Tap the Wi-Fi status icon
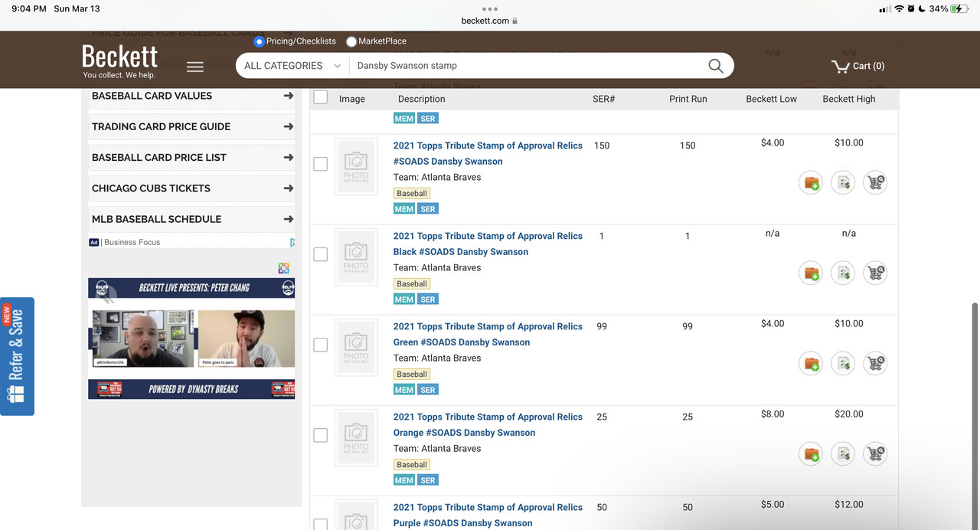980x530 pixels. [899, 8]
